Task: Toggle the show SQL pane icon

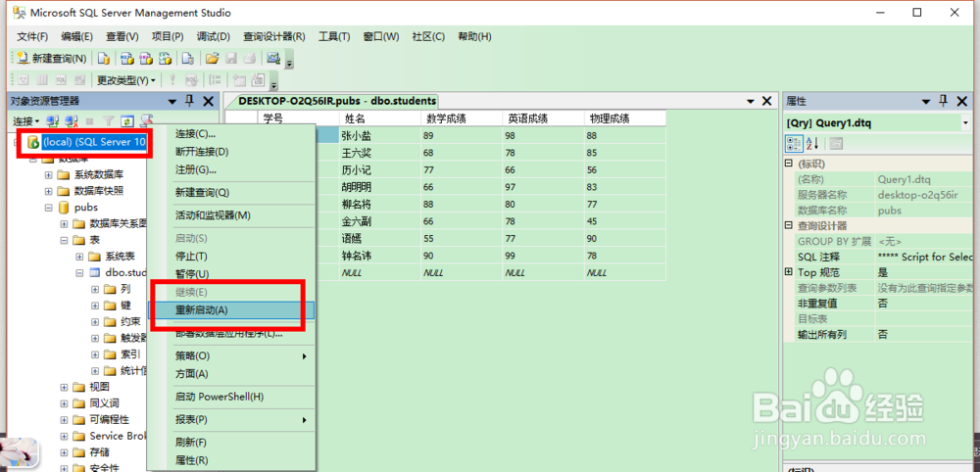Action: click(61, 80)
